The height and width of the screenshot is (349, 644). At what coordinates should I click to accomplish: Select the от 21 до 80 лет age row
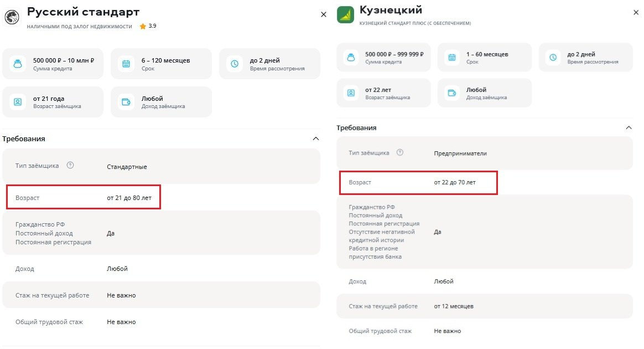pyautogui.click(x=83, y=198)
